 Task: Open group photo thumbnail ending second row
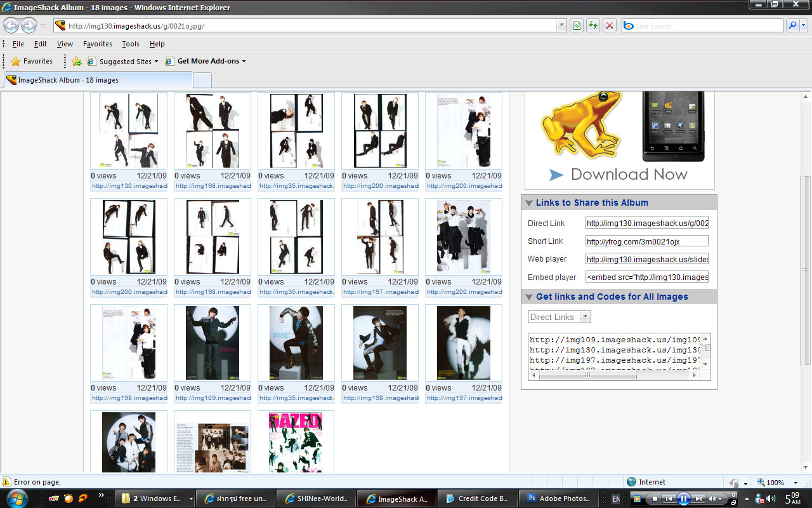pyautogui.click(x=464, y=237)
